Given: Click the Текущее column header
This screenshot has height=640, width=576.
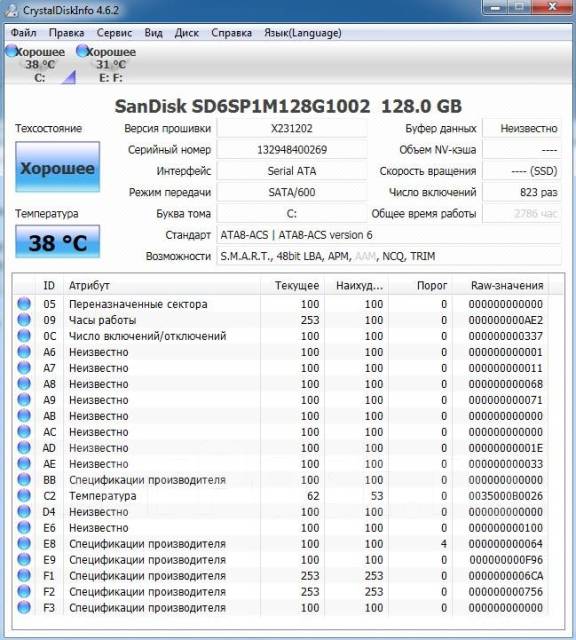Looking at the screenshot, I should (x=292, y=285).
